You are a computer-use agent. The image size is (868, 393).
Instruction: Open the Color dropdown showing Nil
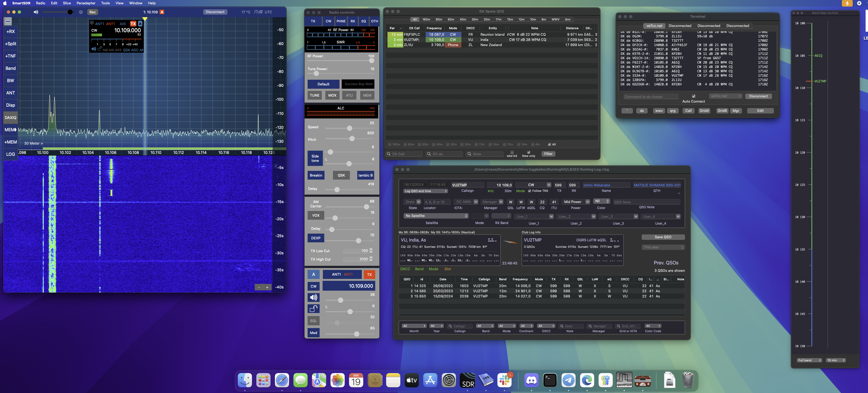(602, 201)
